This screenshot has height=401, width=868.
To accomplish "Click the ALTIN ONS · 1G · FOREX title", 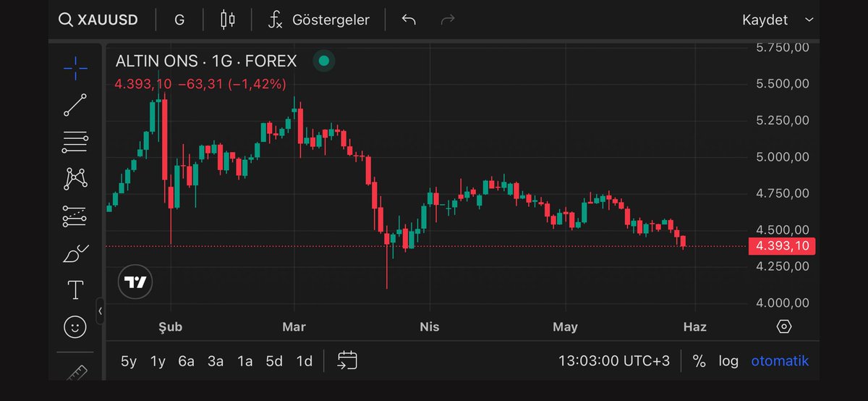I will tap(206, 61).
